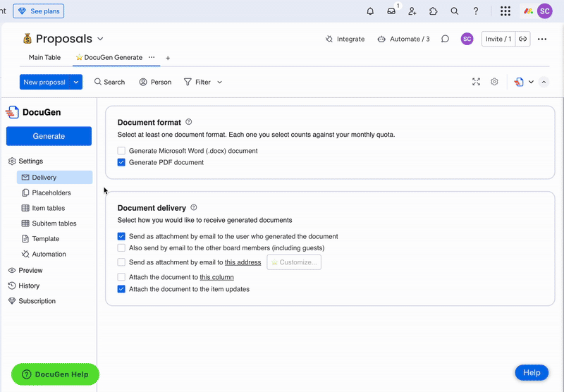Expand the Filter options chevron

click(219, 82)
